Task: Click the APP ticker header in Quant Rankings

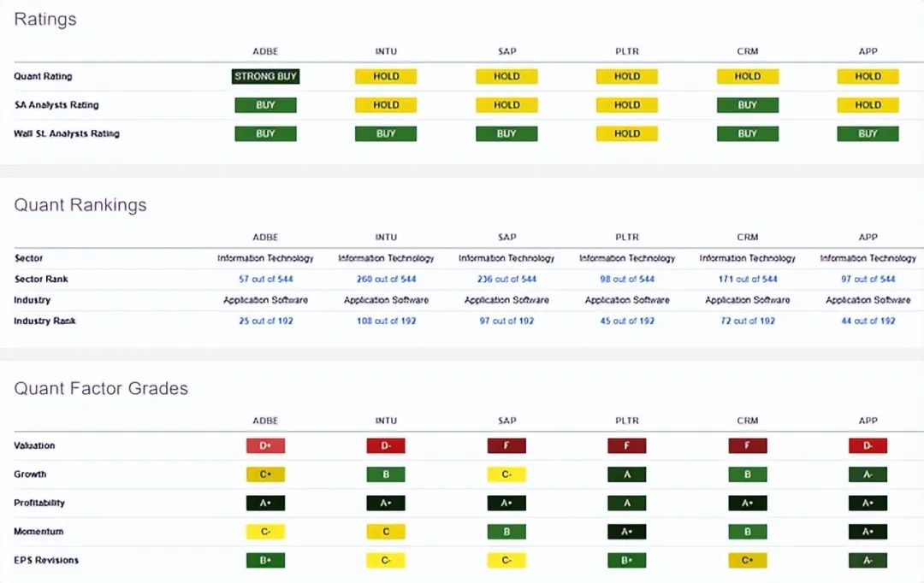Action: click(868, 238)
